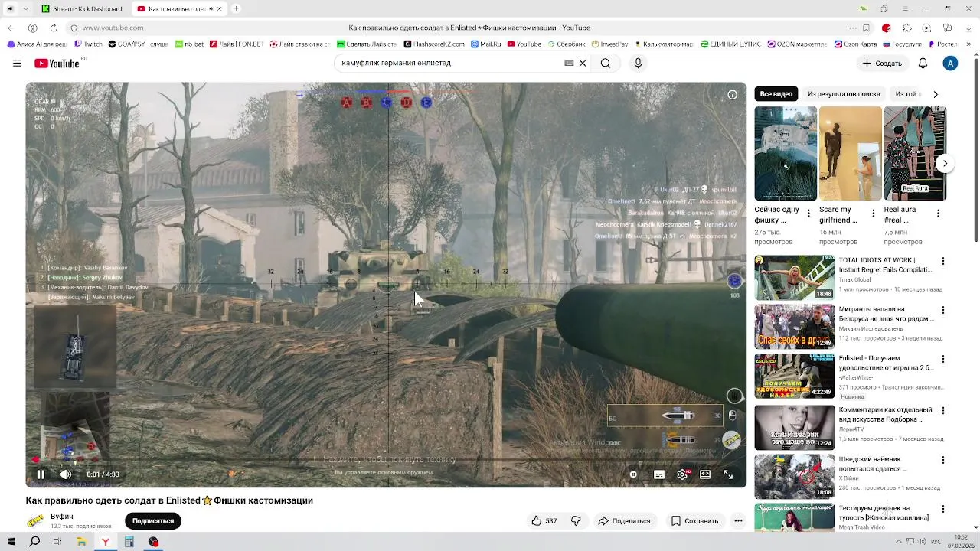The image size is (980, 551).
Task: Go back with the browser back arrow
Action: pos(11,28)
